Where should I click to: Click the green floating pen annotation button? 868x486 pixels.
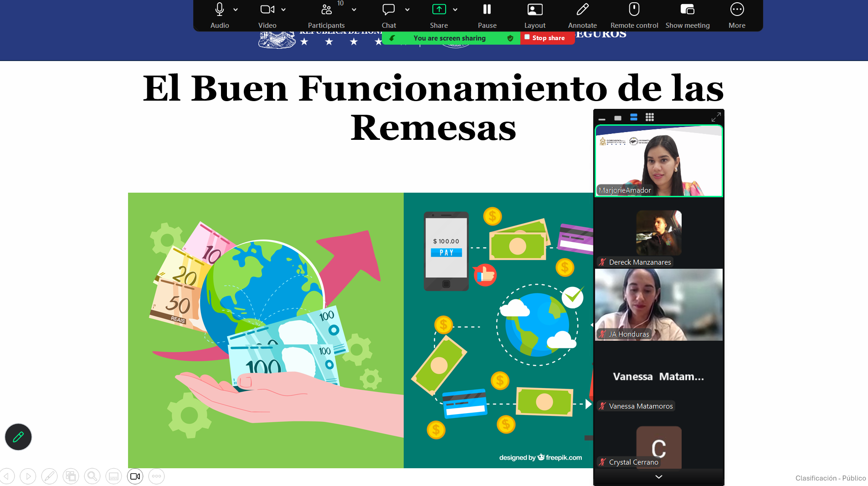pyautogui.click(x=18, y=437)
